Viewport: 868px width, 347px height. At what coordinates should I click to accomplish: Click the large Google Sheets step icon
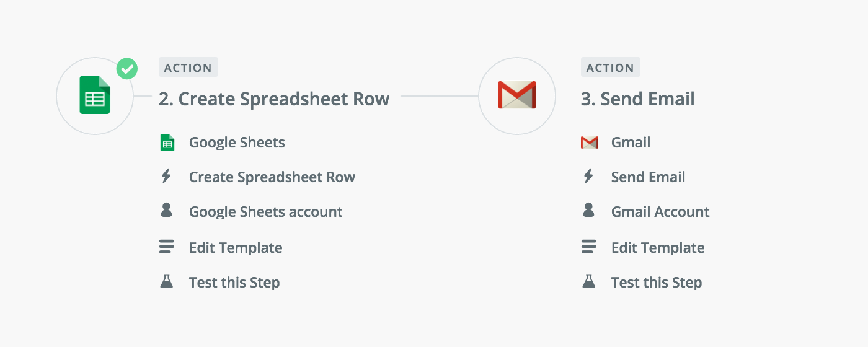pyautogui.click(x=95, y=95)
